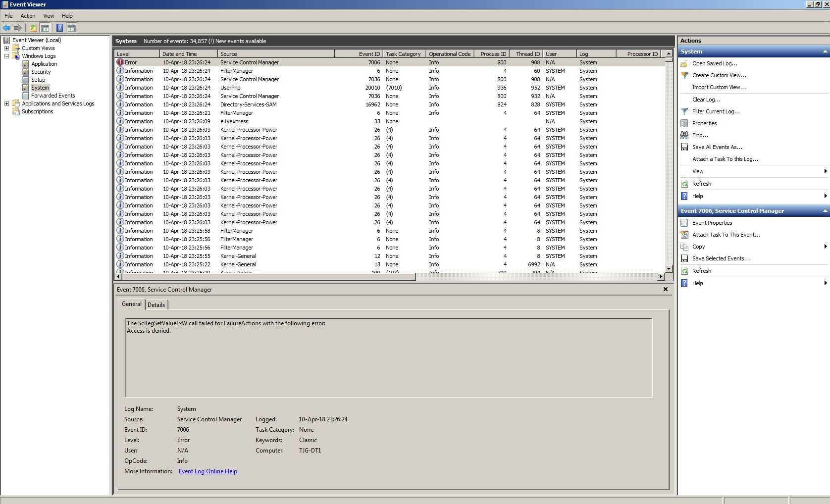Select the e1yexpress event 33 row
Image resolution: width=830 pixels, height=504 pixels.
(x=390, y=121)
